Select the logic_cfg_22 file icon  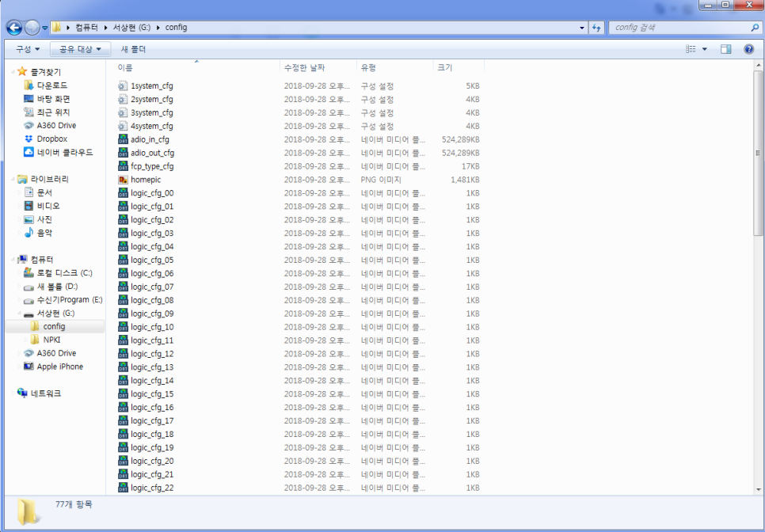pyautogui.click(x=123, y=488)
